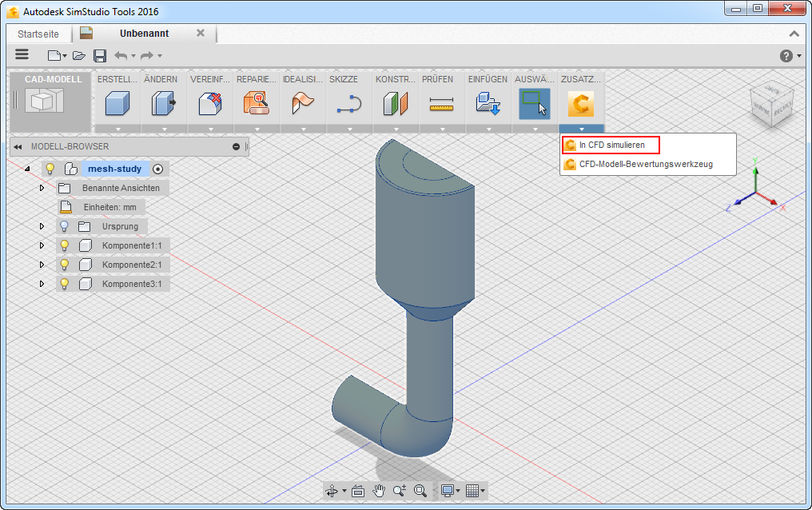Activate the mesh-study radio button

[x=158, y=169]
